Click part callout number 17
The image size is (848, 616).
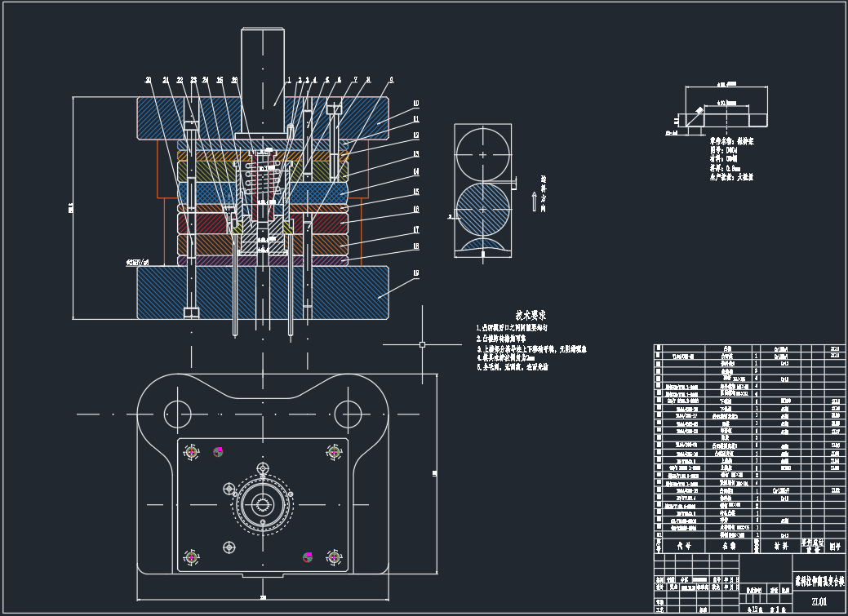point(416,230)
